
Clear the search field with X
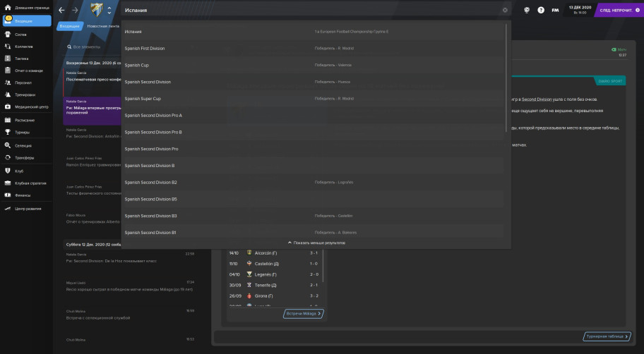click(505, 10)
